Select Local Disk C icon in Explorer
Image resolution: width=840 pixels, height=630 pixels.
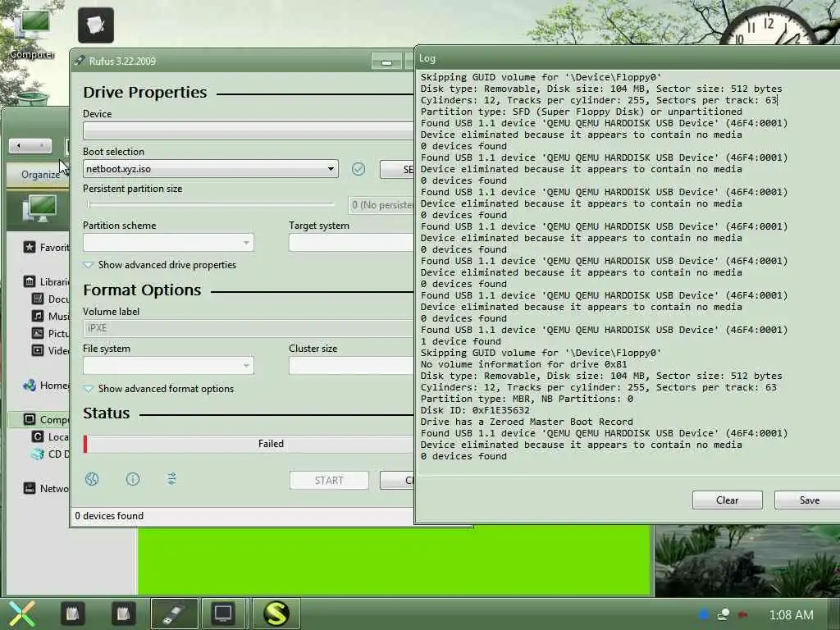(38, 436)
